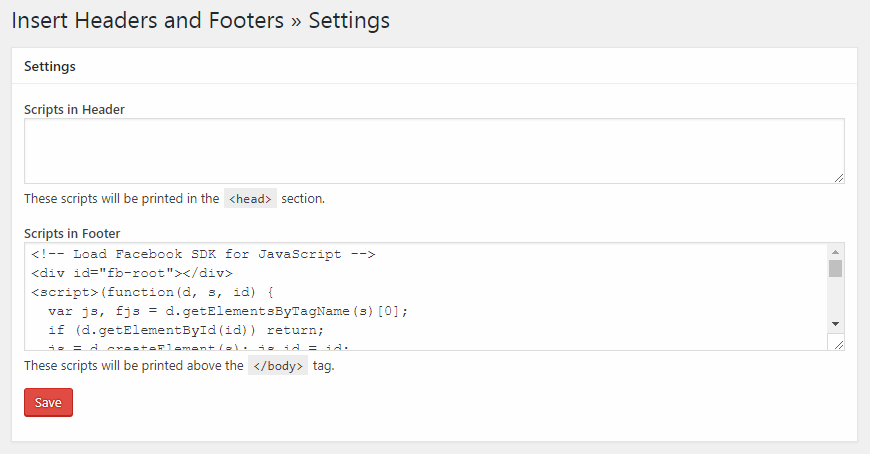Screen dimensions: 870x454
Task: Place cursor in the Load Facebook SDK comment line
Action: (x=203, y=254)
